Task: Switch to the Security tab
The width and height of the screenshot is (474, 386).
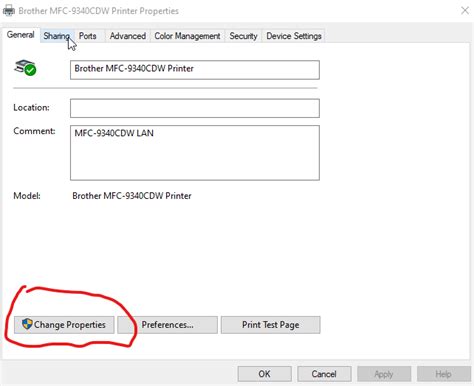Action: click(x=243, y=36)
